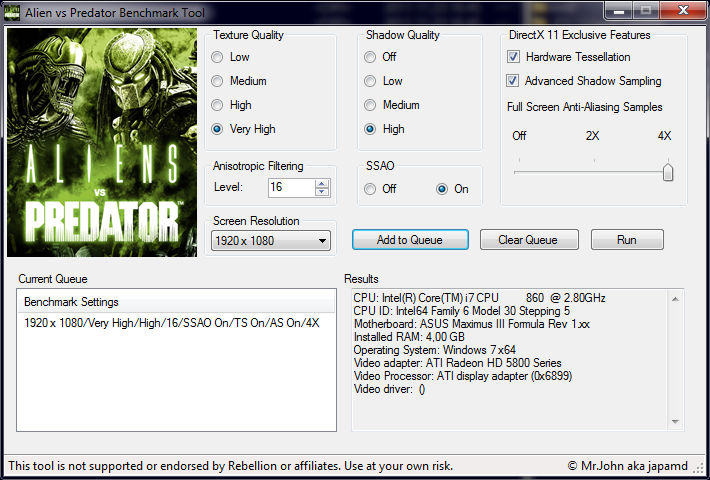
Task: Click the Results scrollbar down arrow
Action: tap(675, 422)
